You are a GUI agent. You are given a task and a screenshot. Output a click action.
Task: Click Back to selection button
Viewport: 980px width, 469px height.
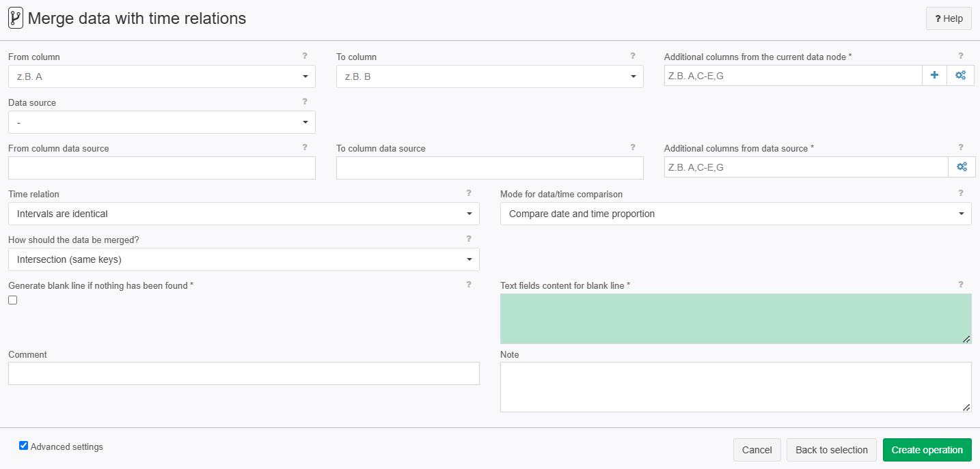pos(832,450)
